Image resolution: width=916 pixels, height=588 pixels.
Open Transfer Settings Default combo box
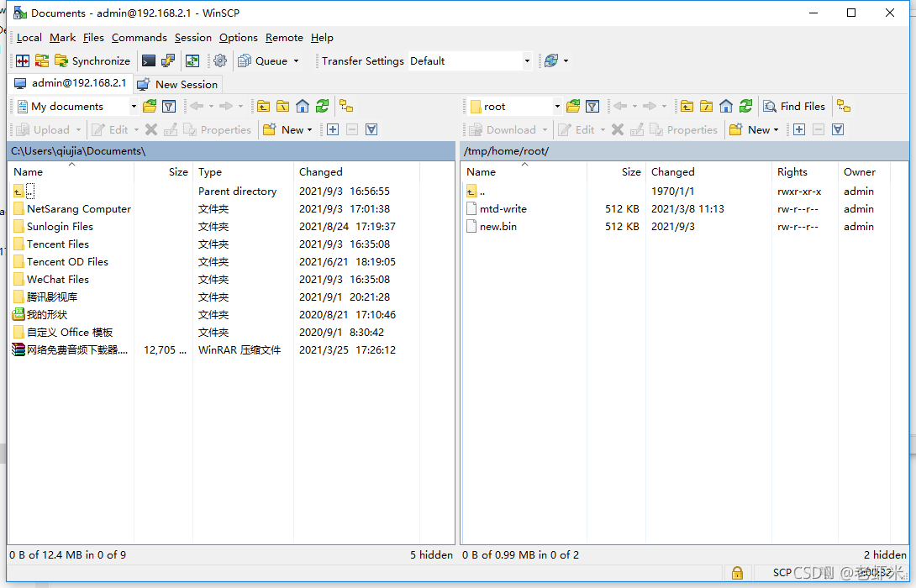click(x=470, y=60)
